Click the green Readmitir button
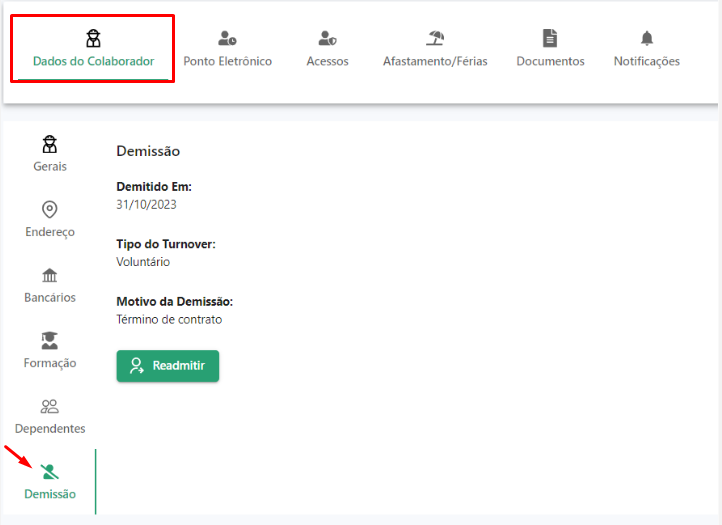 pyautogui.click(x=168, y=366)
